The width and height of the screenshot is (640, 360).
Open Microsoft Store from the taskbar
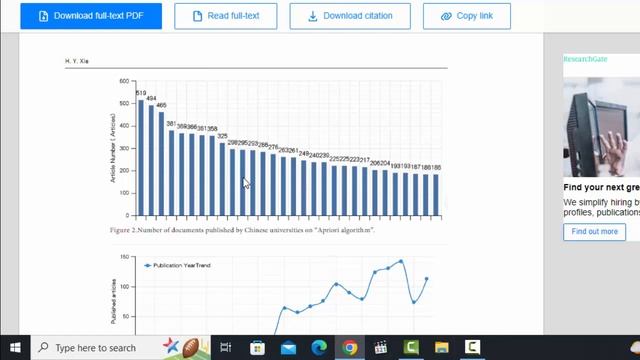257,348
